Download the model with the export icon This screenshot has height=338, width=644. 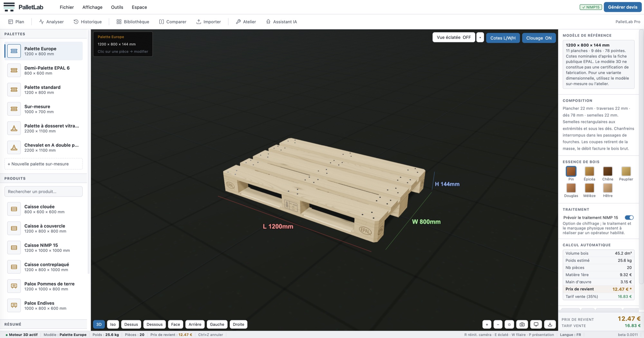550,324
